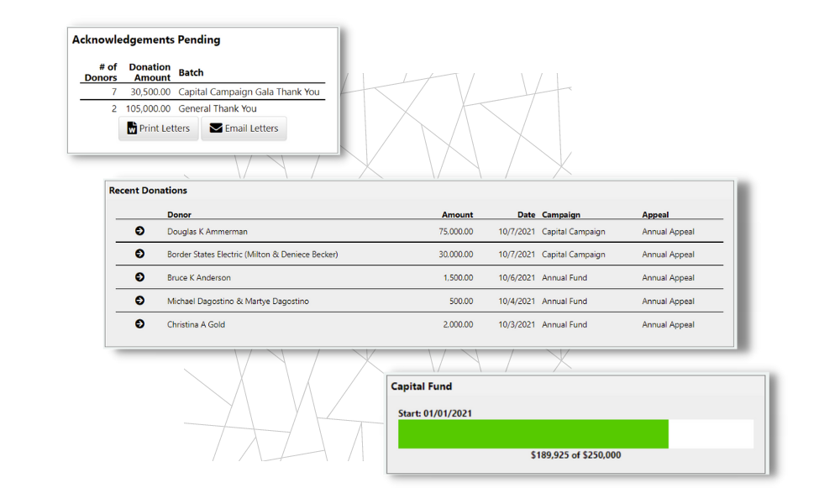The height and width of the screenshot is (504, 840).
Task: Open donor Christina A Gold
Action: 193,324
